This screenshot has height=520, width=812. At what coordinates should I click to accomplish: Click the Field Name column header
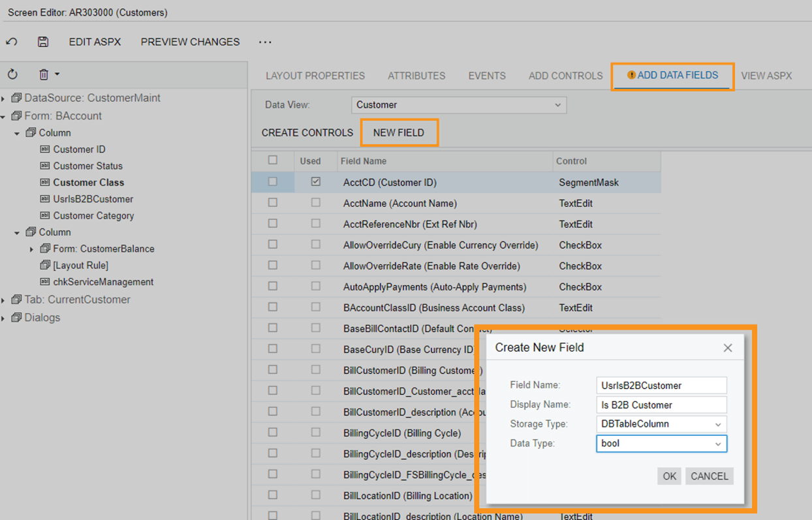tap(444, 161)
